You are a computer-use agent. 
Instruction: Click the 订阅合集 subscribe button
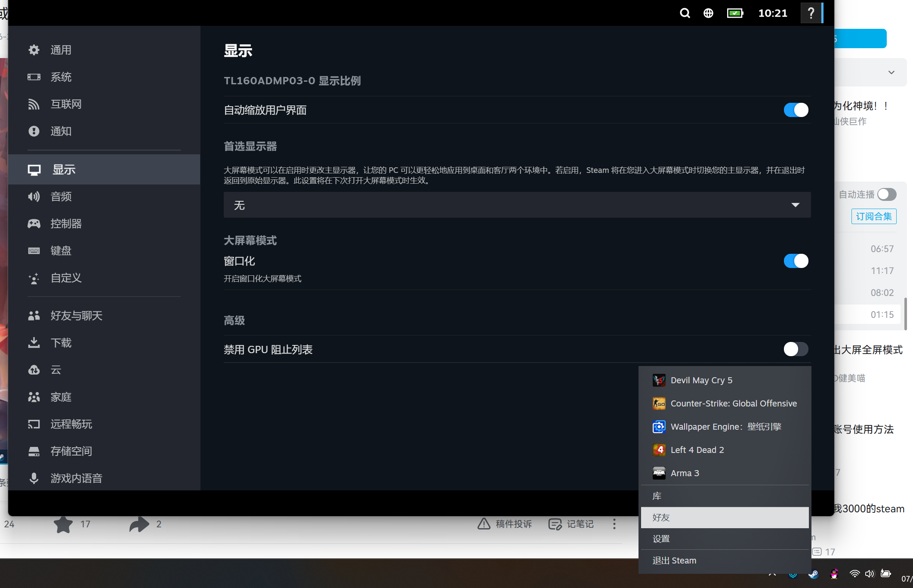tap(873, 216)
